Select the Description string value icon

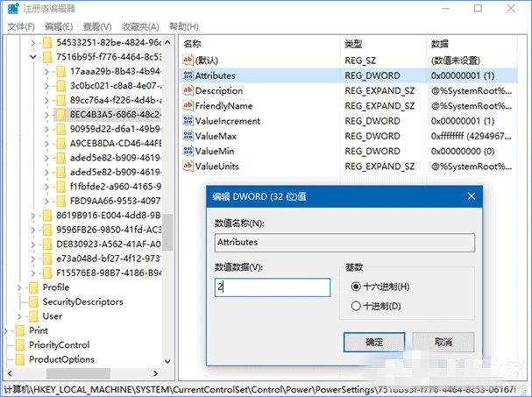tap(188, 91)
